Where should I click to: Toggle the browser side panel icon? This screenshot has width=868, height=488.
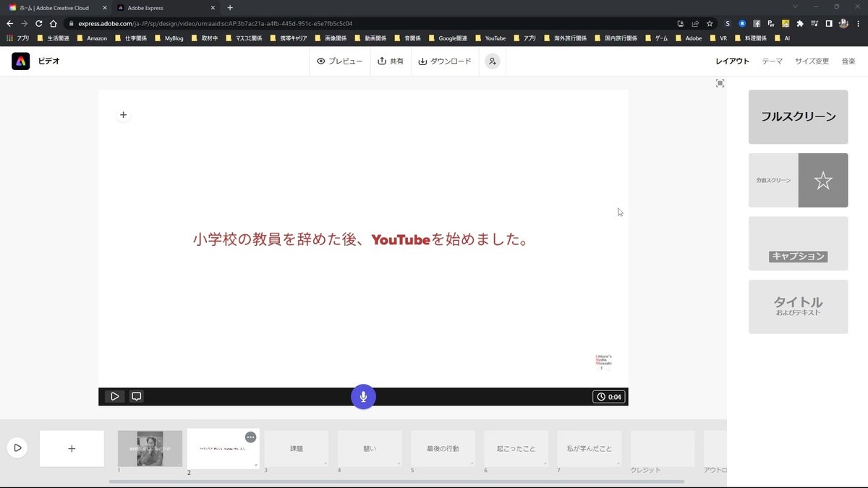tap(829, 23)
